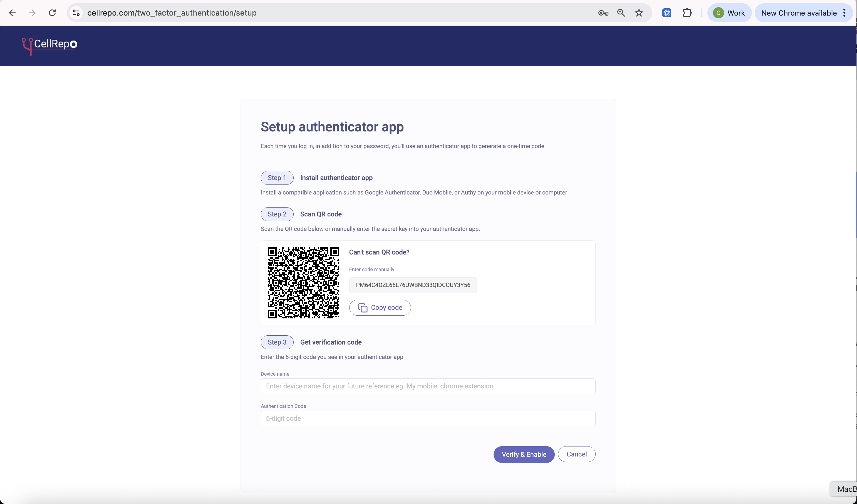Open site information in the address bar
Screen dimensions: 857x504
[x=76, y=13]
